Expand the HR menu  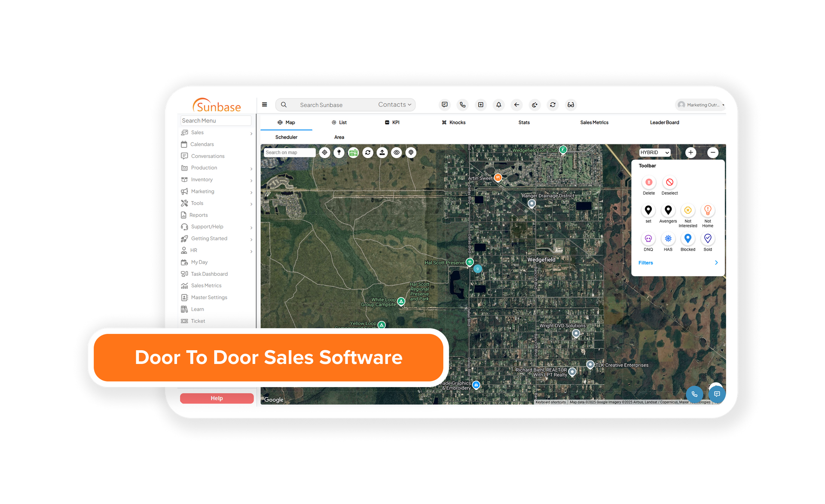(x=217, y=250)
